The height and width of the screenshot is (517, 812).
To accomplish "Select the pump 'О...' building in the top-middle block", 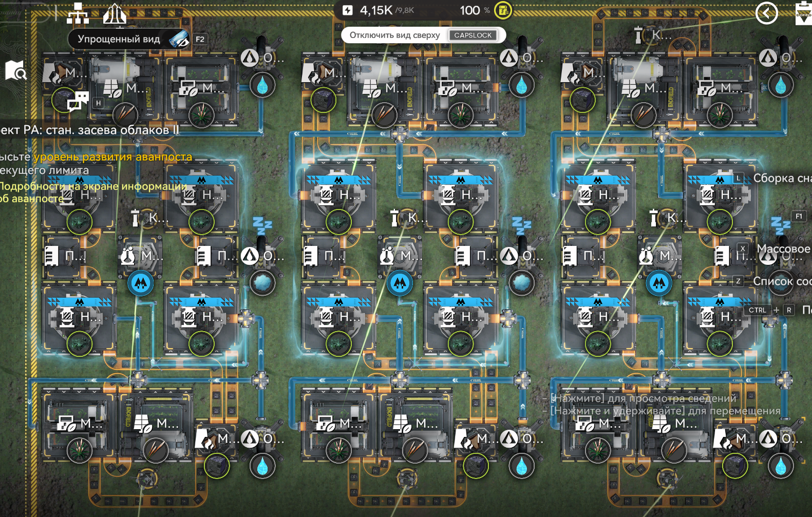I will click(x=522, y=58).
